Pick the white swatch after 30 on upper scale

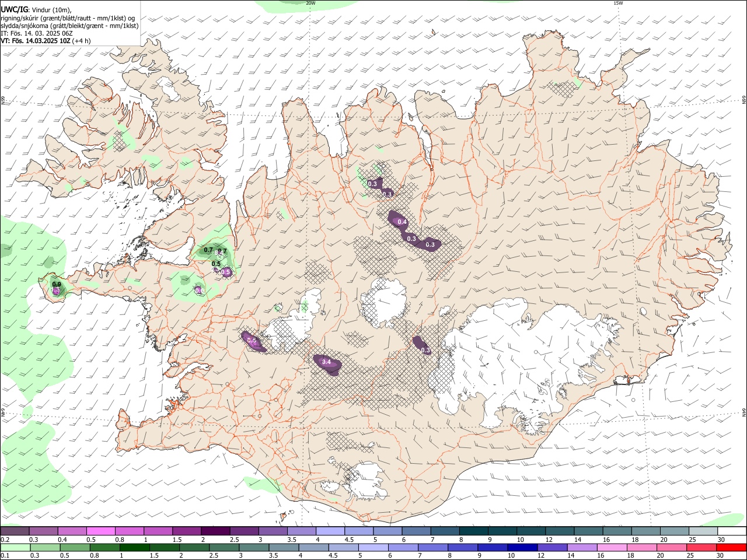pyautogui.click(x=731, y=531)
